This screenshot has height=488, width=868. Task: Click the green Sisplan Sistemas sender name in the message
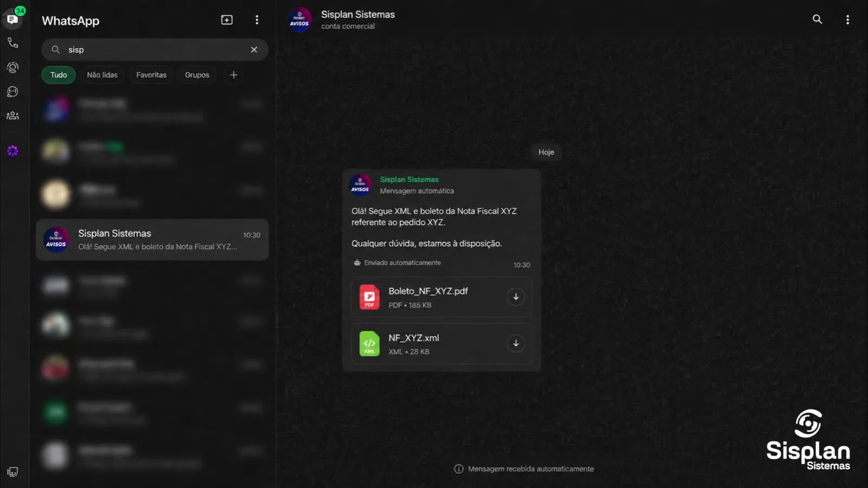coord(409,179)
